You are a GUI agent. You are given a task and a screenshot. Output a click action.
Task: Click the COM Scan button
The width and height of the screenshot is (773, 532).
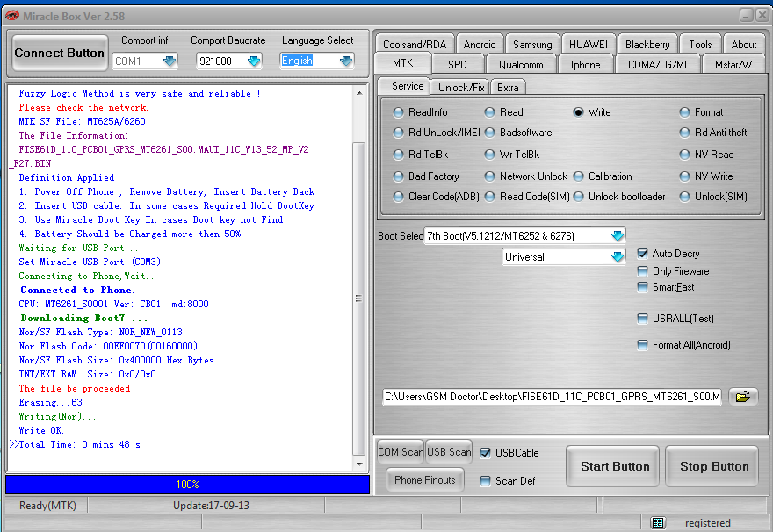point(401,452)
